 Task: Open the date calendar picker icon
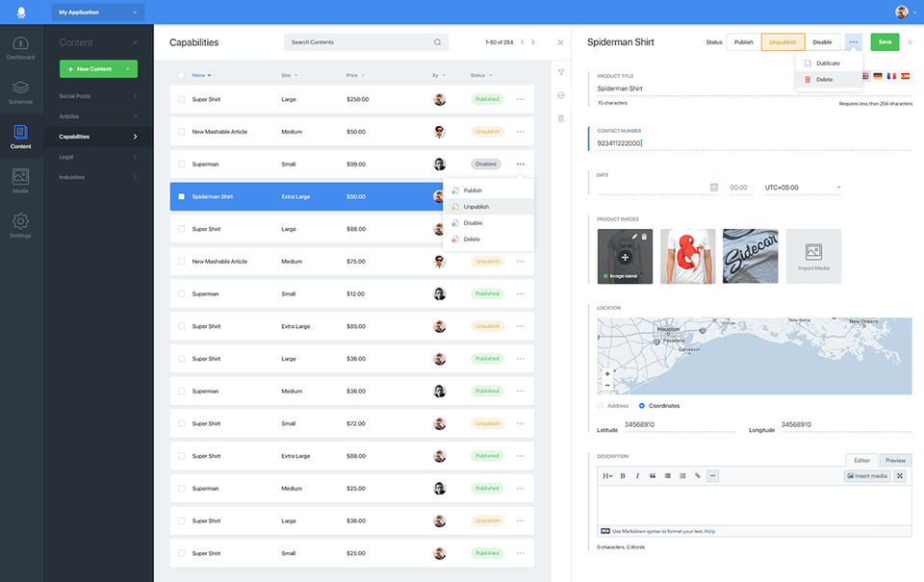[713, 188]
